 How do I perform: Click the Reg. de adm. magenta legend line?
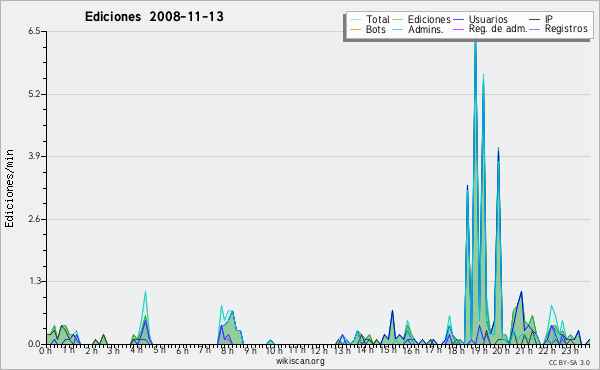458,29
